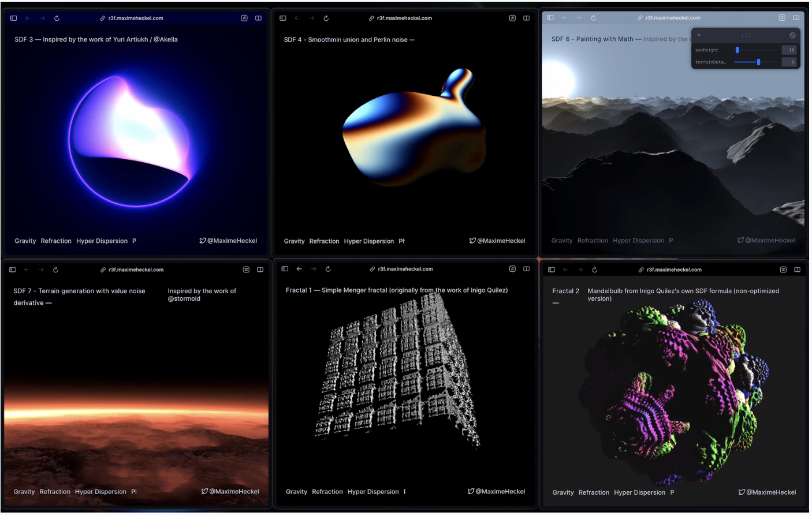Click link icon in Fractal 1 address bar

coord(372,269)
